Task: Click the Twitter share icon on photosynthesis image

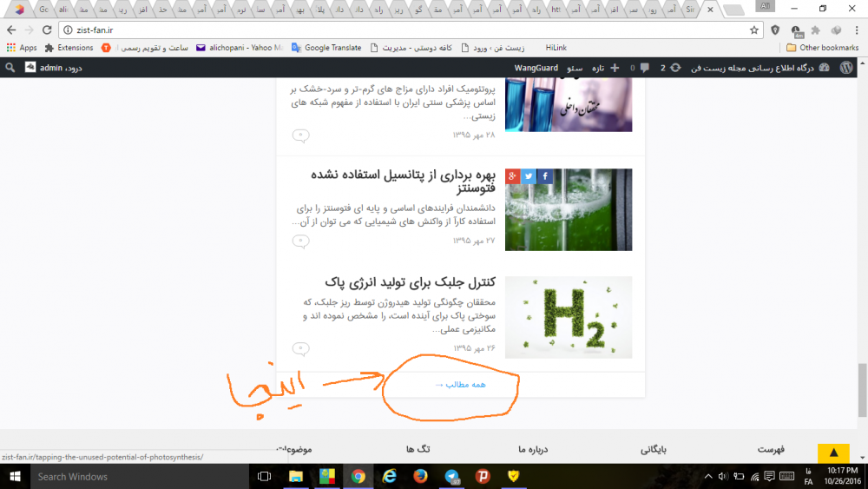Action: point(529,176)
